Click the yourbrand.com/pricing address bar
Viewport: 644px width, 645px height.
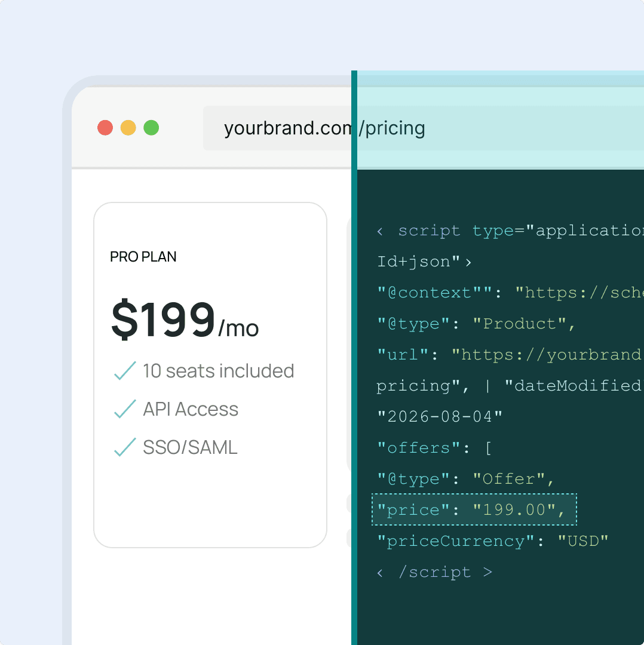[423, 128]
